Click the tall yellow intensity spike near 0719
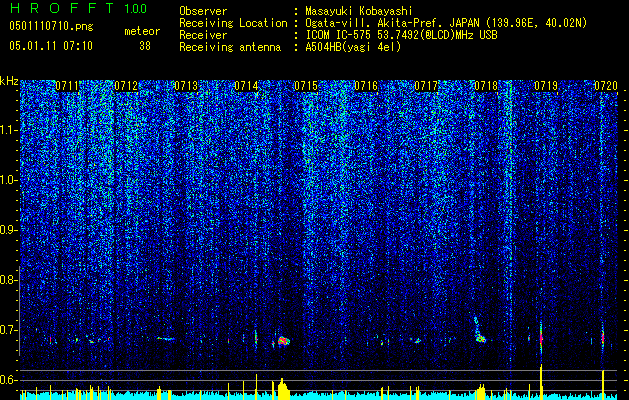Viewport: 629px width, 400px height. (x=541, y=381)
